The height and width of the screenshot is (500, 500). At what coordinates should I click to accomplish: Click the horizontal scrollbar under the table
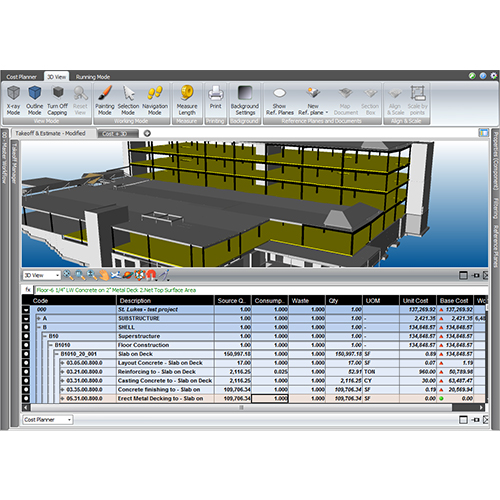(x=242, y=407)
